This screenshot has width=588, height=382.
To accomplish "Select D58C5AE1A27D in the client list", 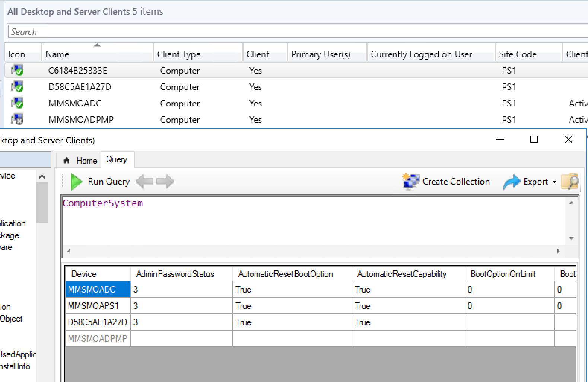I will click(x=80, y=87).
